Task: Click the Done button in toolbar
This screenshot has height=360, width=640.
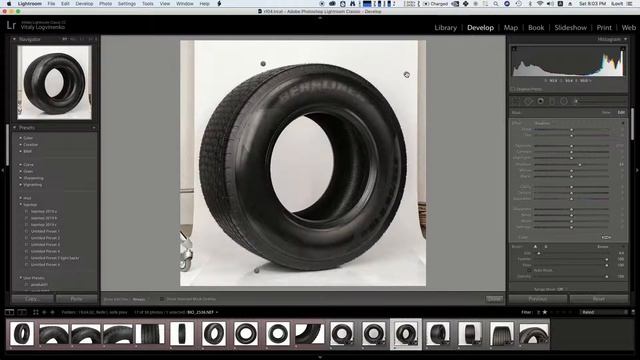Action: pos(494,299)
